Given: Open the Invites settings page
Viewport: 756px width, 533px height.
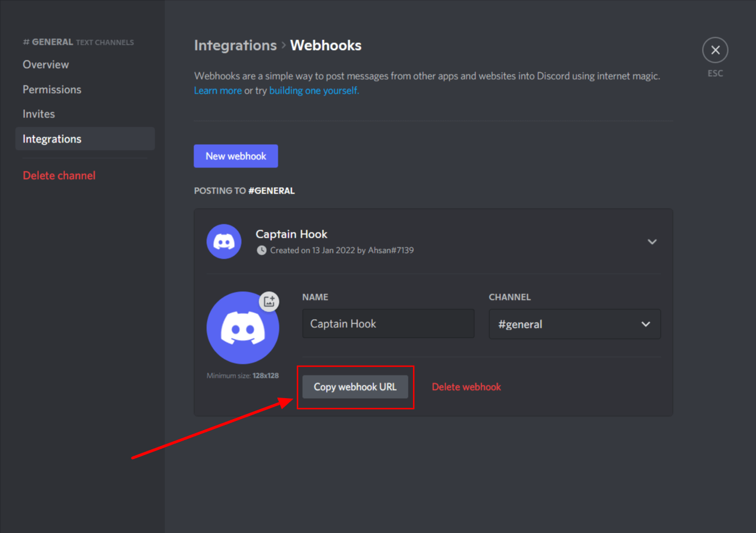Looking at the screenshot, I should tap(38, 113).
